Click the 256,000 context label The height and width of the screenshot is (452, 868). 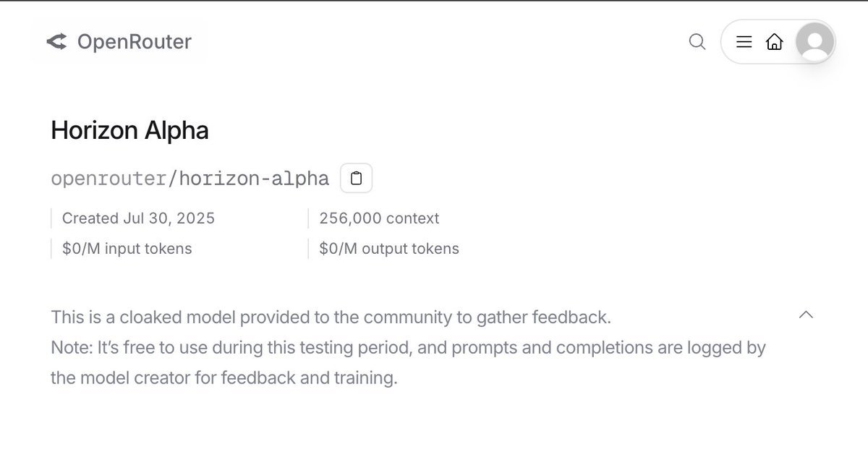click(x=379, y=218)
